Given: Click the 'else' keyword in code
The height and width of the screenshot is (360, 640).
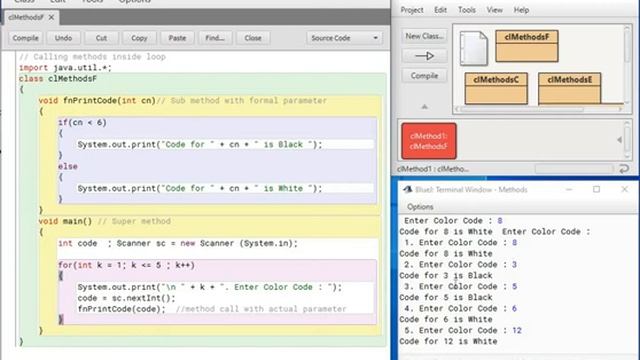Looking at the screenshot, I should click(x=68, y=167).
